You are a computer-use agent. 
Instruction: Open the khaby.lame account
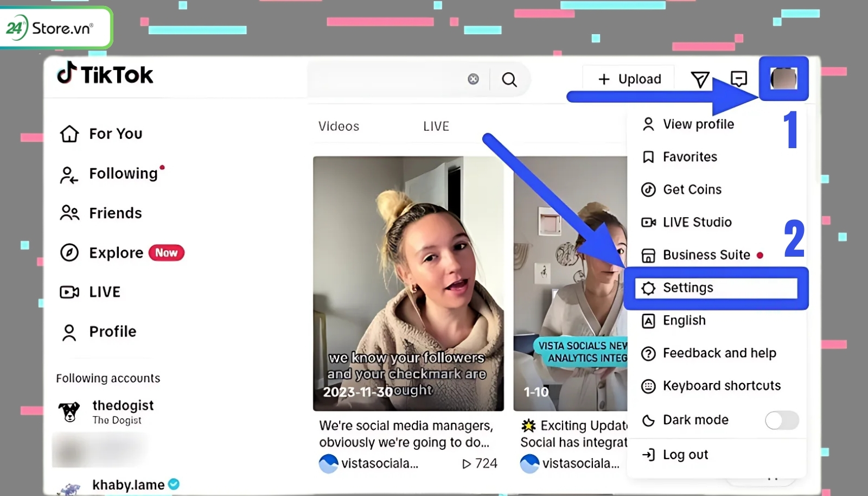point(119,485)
